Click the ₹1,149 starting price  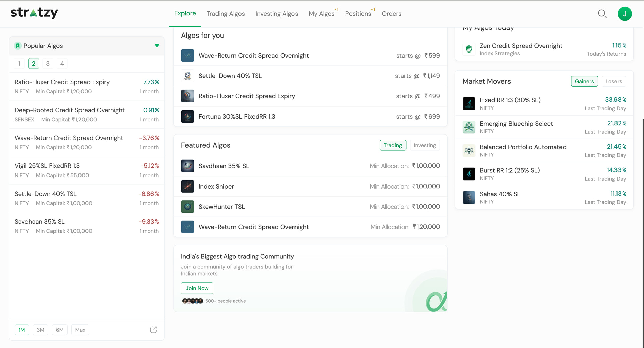[431, 76]
